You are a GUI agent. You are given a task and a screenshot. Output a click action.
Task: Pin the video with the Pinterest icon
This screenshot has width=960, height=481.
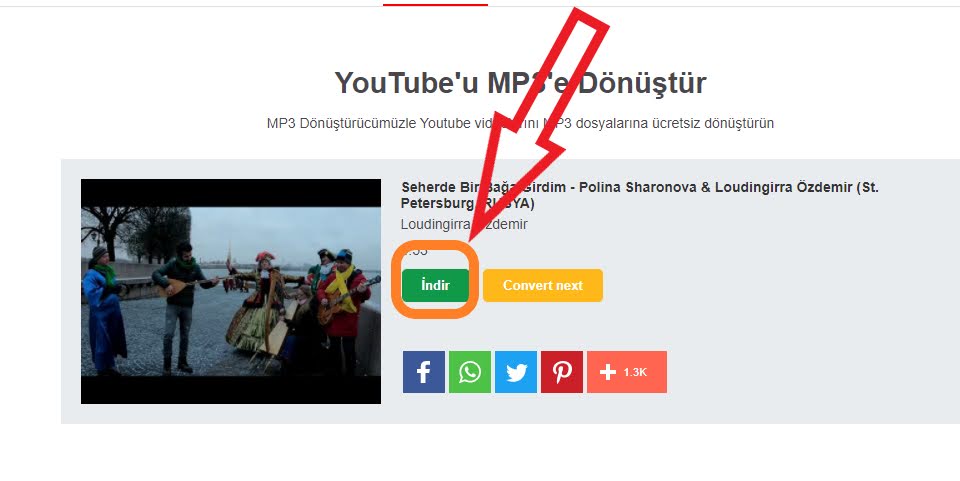562,372
